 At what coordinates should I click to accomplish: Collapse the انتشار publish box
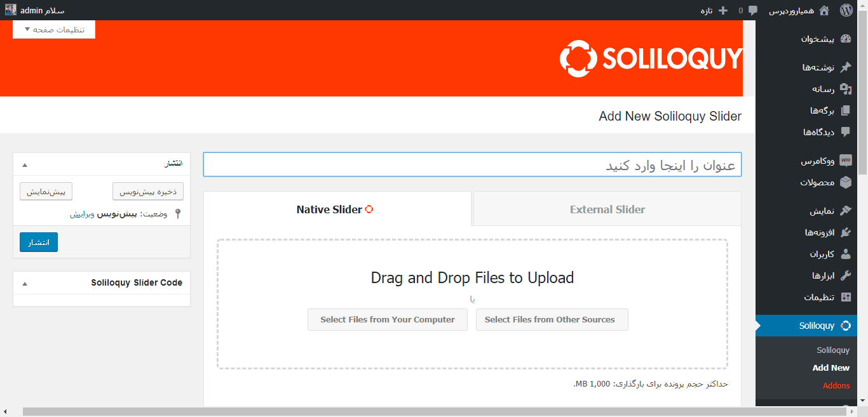(x=25, y=164)
